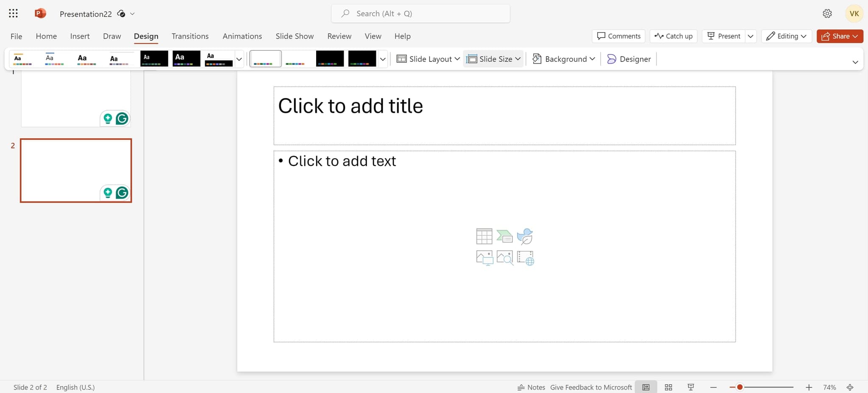This screenshot has height=393, width=868.
Task: Switch to Slide Sorter view
Action: pyautogui.click(x=668, y=387)
